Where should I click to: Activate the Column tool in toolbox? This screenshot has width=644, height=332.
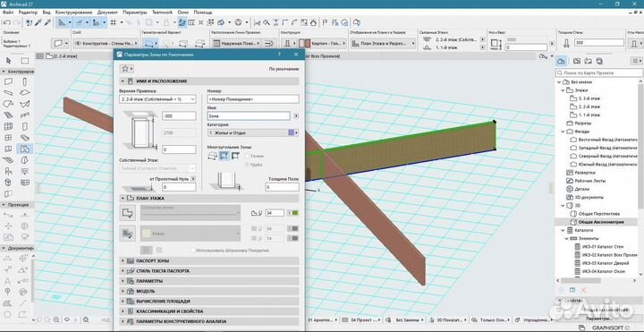pos(25,81)
